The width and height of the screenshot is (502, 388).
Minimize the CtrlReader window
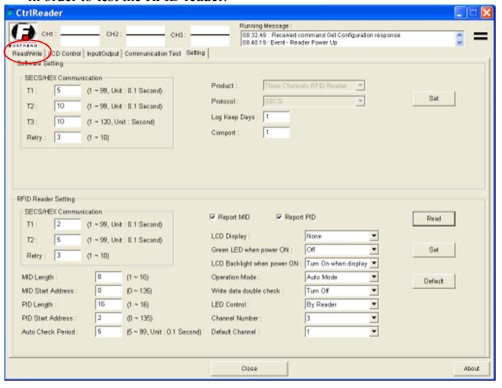tap(460, 13)
